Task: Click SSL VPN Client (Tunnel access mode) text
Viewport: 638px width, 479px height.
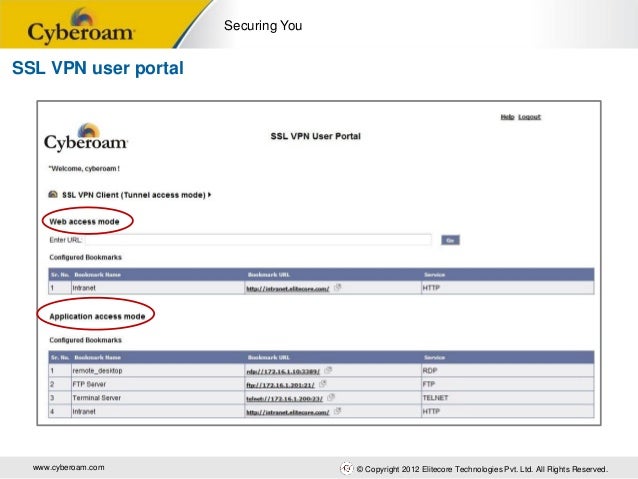Action: [133, 195]
